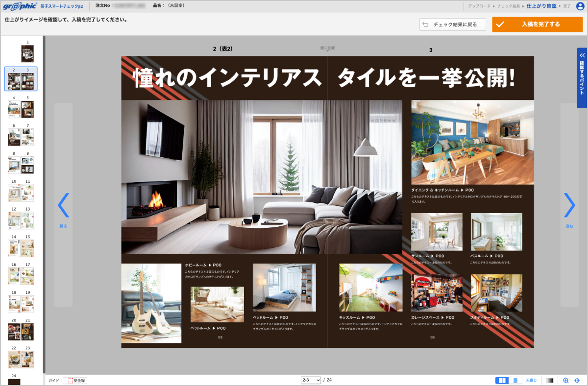
Task: Click the チェック結果 step in breadcrumb
Action: click(x=509, y=6)
